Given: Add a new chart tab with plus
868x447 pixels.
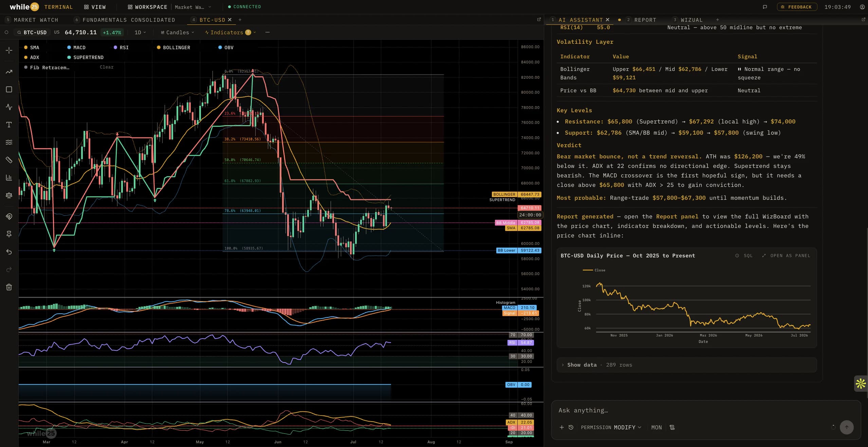Looking at the screenshot, I should (x=240, y=20).
